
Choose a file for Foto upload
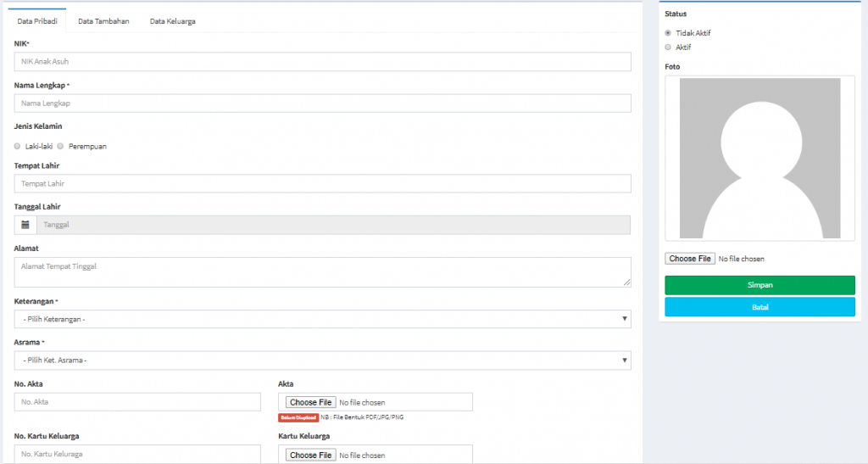coord(690,259)
